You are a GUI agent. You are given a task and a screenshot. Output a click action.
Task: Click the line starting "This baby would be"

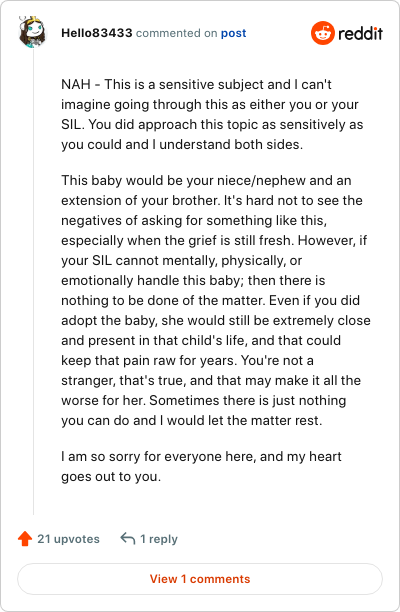(206, 181)
